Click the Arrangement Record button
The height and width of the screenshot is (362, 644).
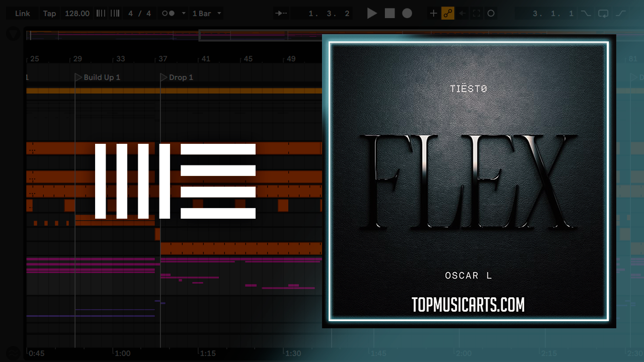(407, 14)
